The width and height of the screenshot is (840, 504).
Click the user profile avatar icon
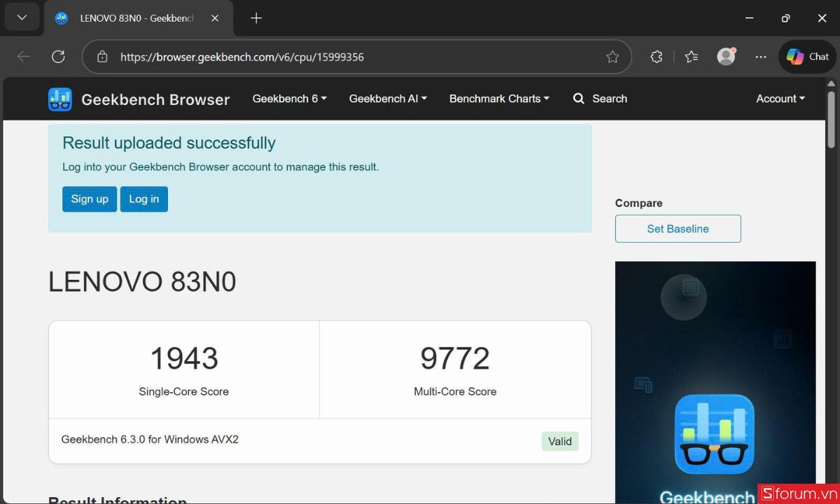click(727, 57)
